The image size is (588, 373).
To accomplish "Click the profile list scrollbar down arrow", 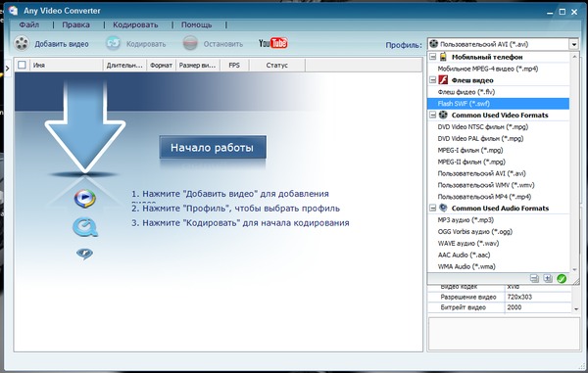I will pos(574,269).
